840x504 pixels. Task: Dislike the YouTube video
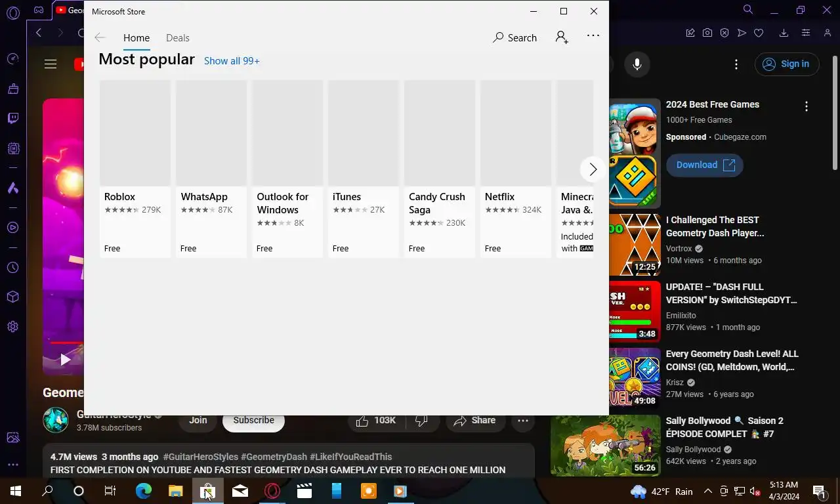pyautogui.click(x=422, y=421)
